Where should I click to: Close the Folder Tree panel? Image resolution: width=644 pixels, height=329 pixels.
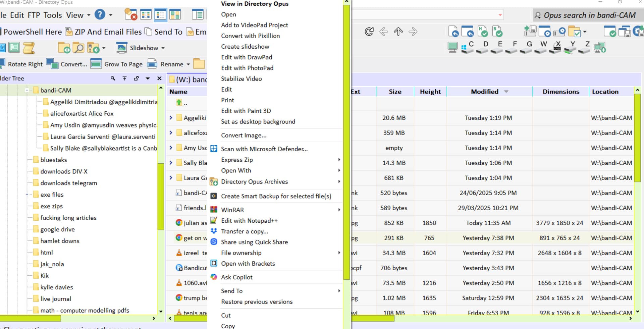[159, 78]
